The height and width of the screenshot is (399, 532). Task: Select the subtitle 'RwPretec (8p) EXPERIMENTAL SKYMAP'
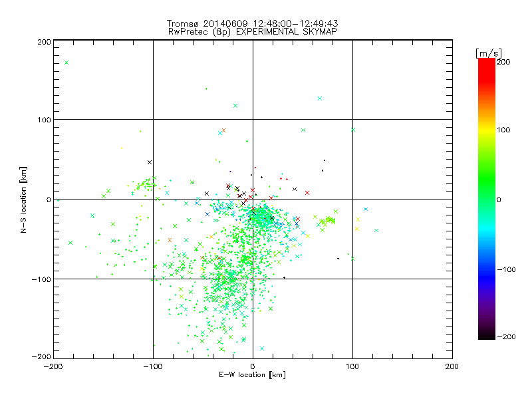pos(253,32)
